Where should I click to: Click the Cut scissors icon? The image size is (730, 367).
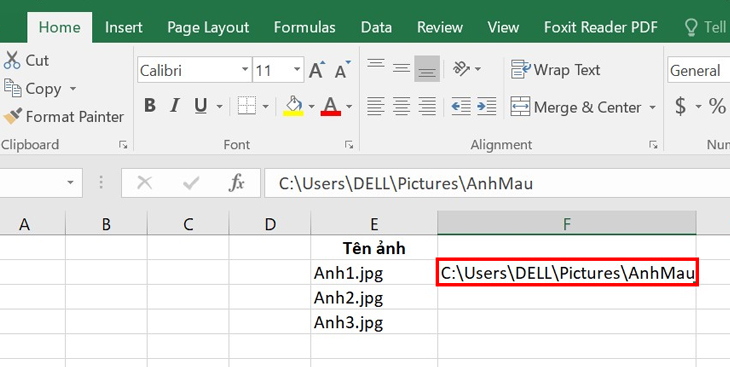coord(12,61)
